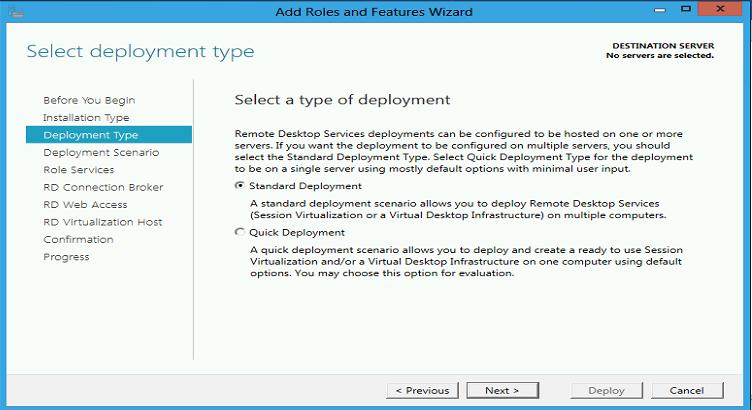Maximize the wizard window
Image resolution: width=752 pixels, height=410 pixels.
click(686, 9)
